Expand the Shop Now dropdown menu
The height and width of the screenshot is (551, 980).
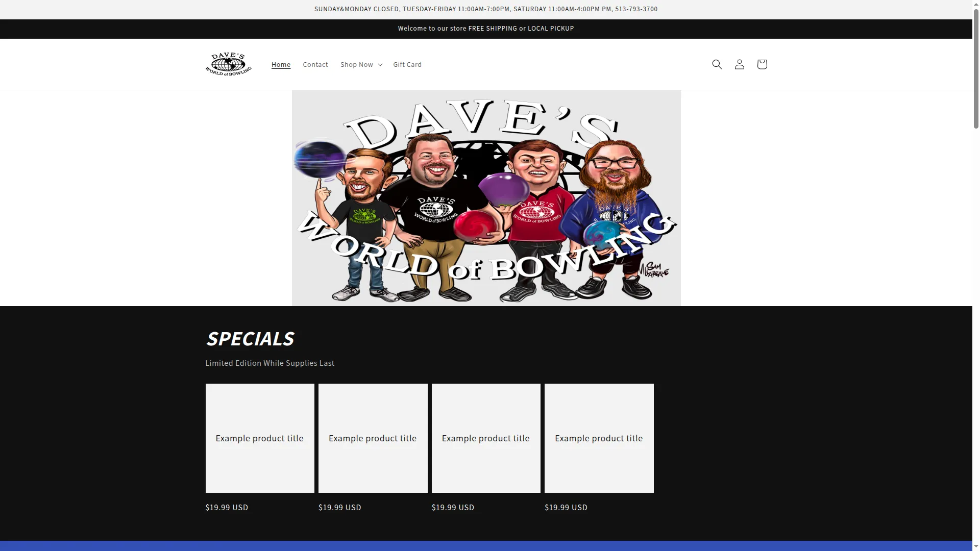click(361, 64)
